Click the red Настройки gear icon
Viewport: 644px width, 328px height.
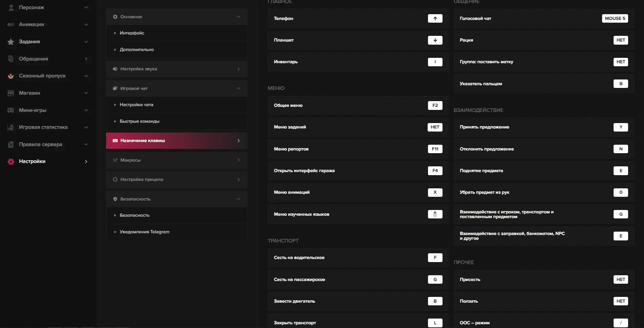[x=11, y=162]
